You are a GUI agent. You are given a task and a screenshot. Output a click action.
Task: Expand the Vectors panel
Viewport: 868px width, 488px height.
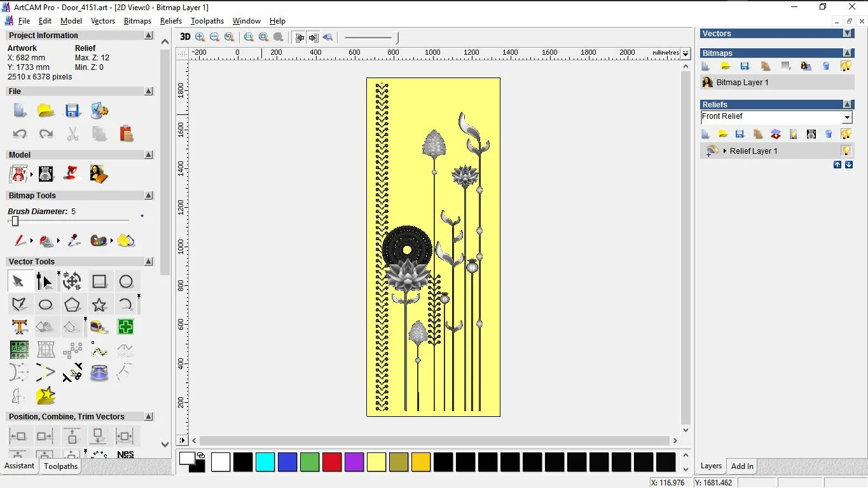tap(847, 33)
